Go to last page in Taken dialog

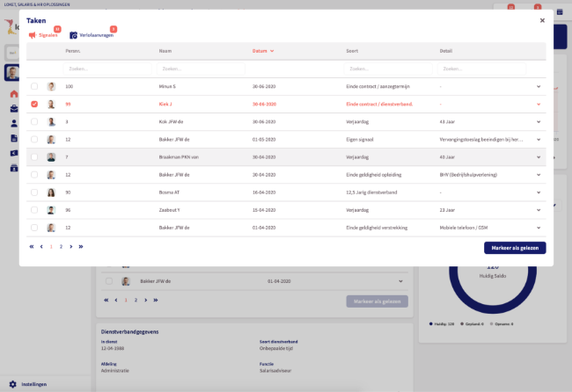(x=81, y=247)
